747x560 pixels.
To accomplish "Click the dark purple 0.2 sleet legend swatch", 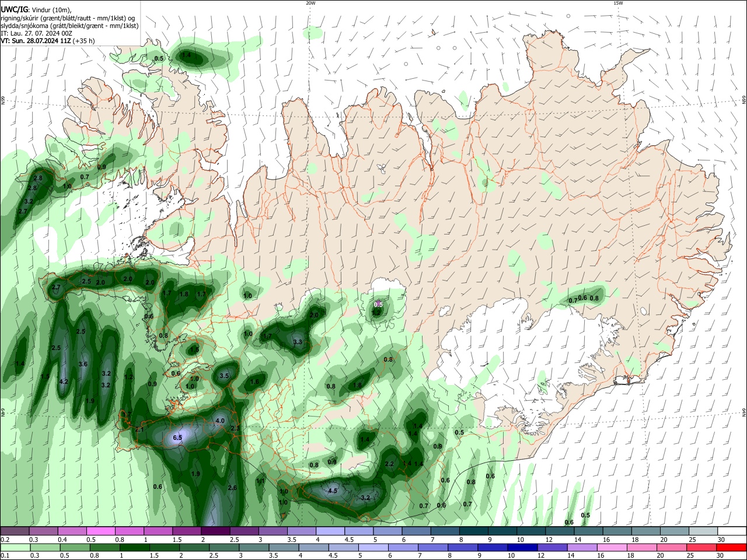I will tap(15, 531).
